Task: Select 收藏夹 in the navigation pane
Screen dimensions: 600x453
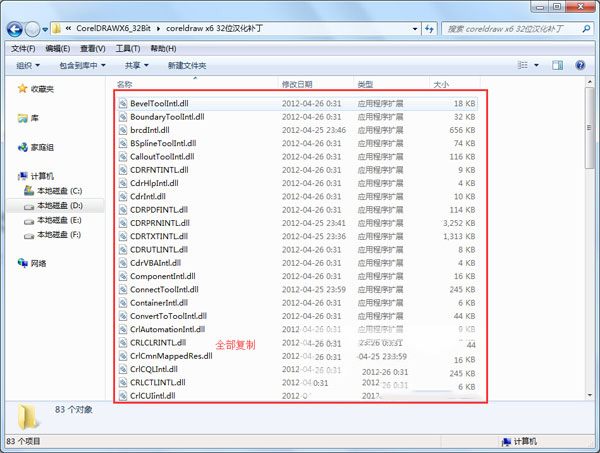Action: (x=36, y=89)
